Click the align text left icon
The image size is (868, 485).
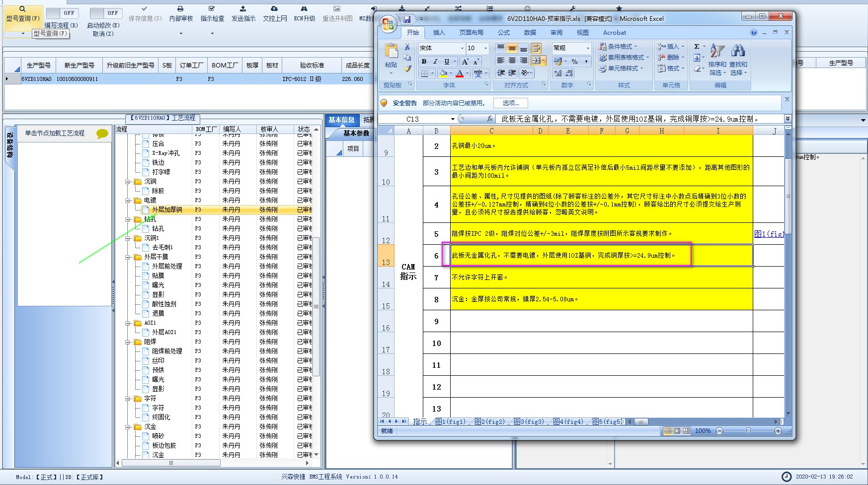coord(501,61)
